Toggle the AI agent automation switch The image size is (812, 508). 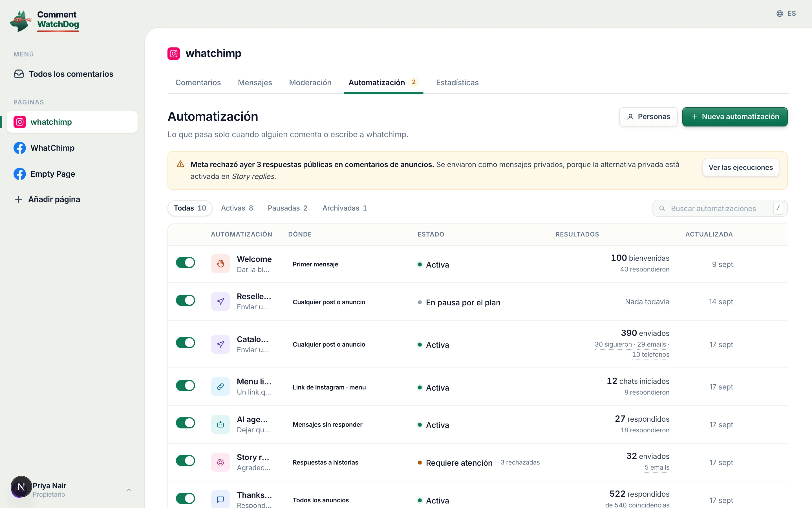(186, 423)
